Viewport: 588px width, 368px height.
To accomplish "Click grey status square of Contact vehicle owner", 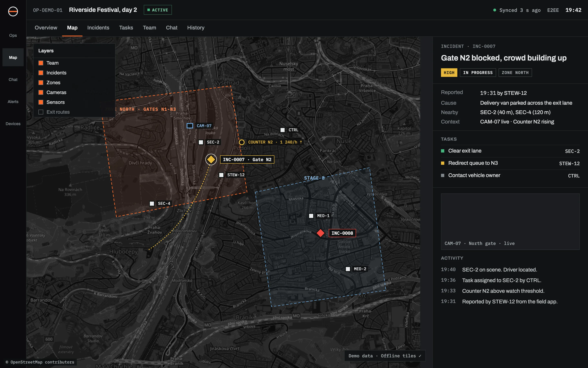I will (442, 175).
